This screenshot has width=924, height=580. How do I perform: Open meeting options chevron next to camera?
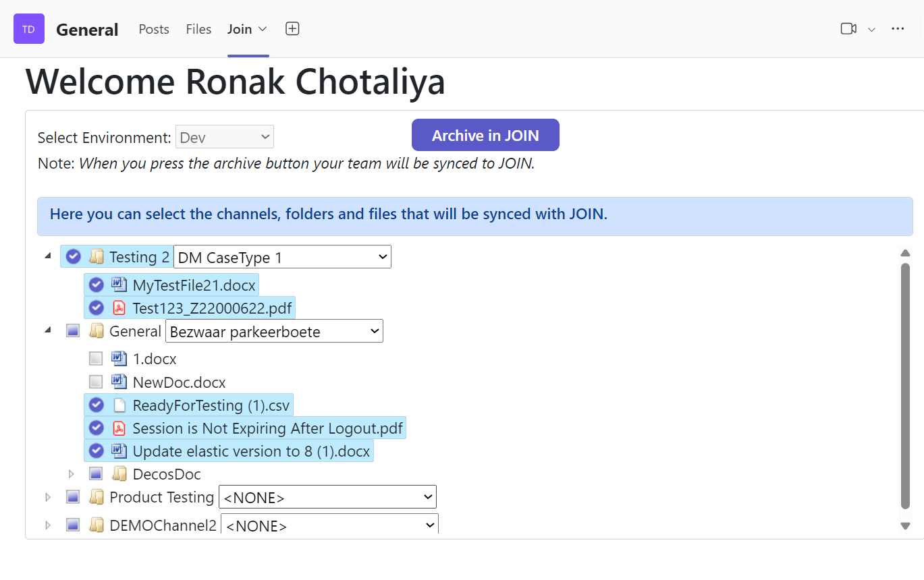coord(871,30)
